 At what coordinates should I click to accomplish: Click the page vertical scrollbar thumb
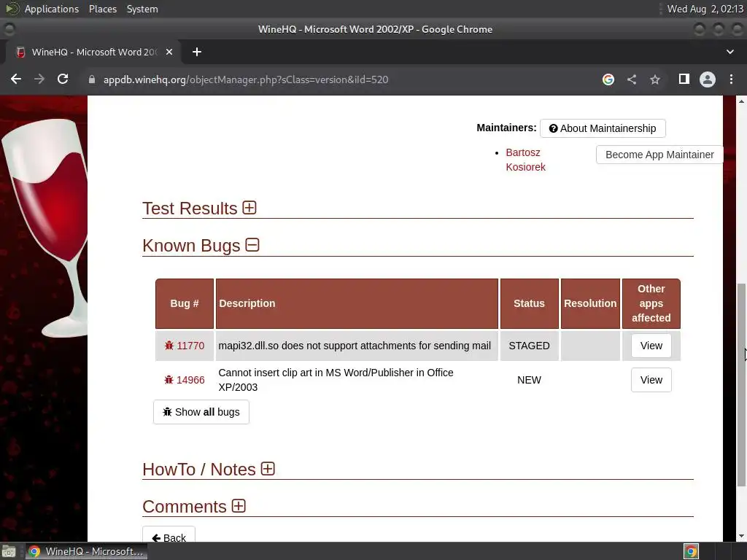(741, 385)
